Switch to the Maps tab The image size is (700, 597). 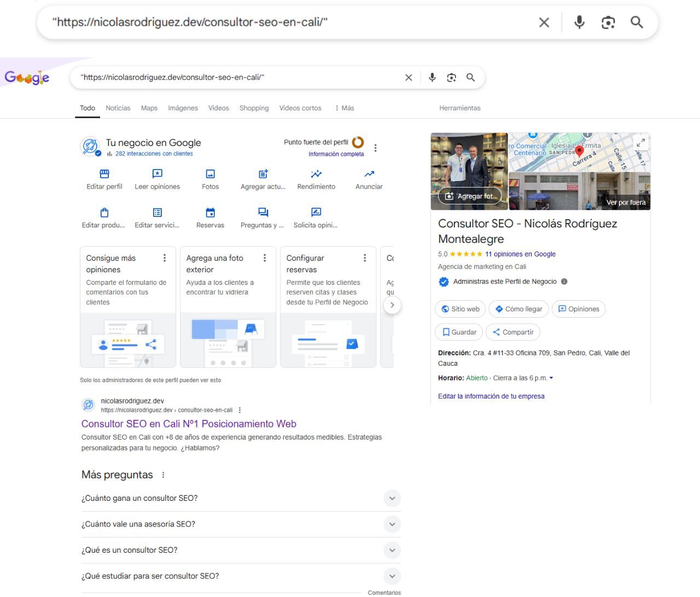[x=149, y=108]
